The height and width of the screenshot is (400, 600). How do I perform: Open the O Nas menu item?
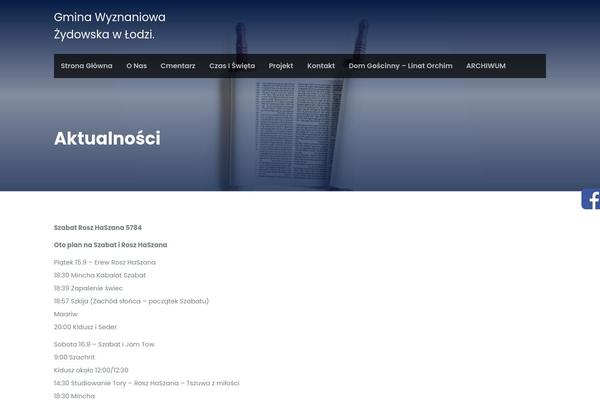coord(137,66)
